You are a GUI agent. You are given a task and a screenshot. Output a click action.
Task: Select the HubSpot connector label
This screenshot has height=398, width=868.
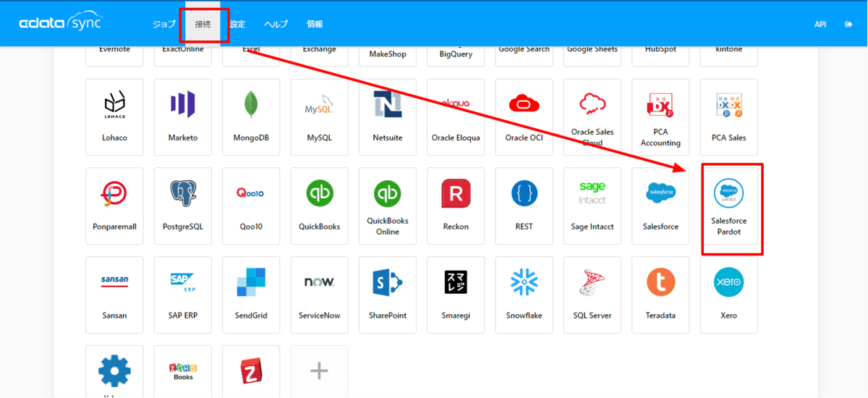click(660, 49)
